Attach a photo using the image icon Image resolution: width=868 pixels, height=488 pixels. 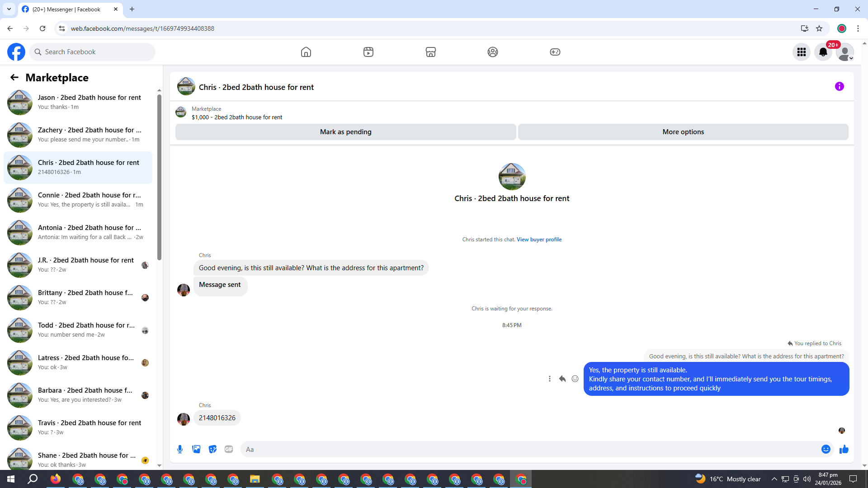coord(196,449)
